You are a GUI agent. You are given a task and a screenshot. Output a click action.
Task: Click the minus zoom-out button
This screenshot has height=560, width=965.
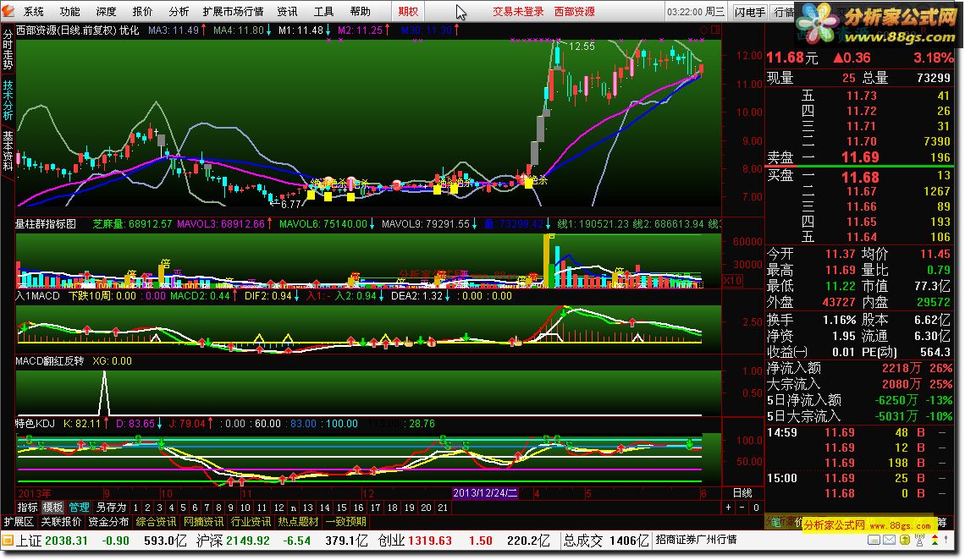click(x=742, y=508)
